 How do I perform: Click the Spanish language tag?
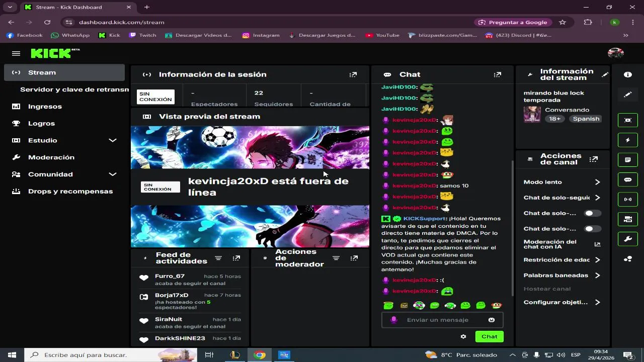(x=586, y=119)
